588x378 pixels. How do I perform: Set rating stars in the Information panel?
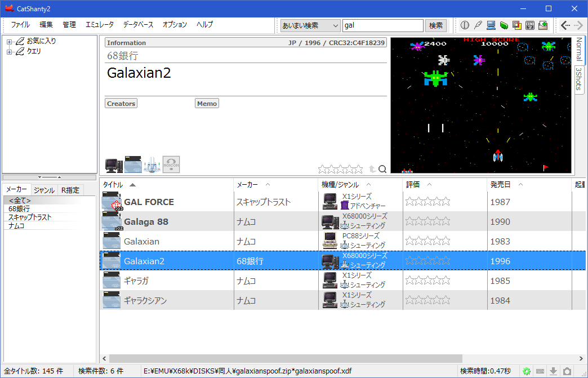[341, 169]
